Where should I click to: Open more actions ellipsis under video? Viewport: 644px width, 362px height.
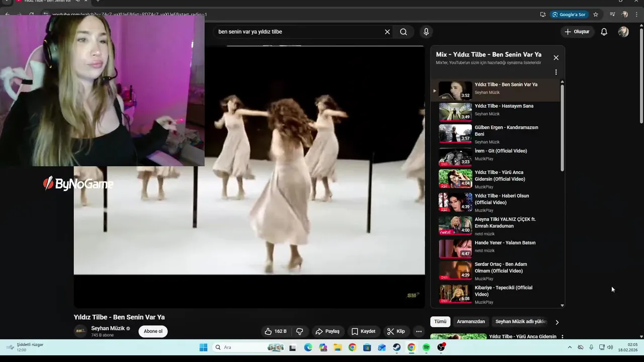click(x=419, y=331)
